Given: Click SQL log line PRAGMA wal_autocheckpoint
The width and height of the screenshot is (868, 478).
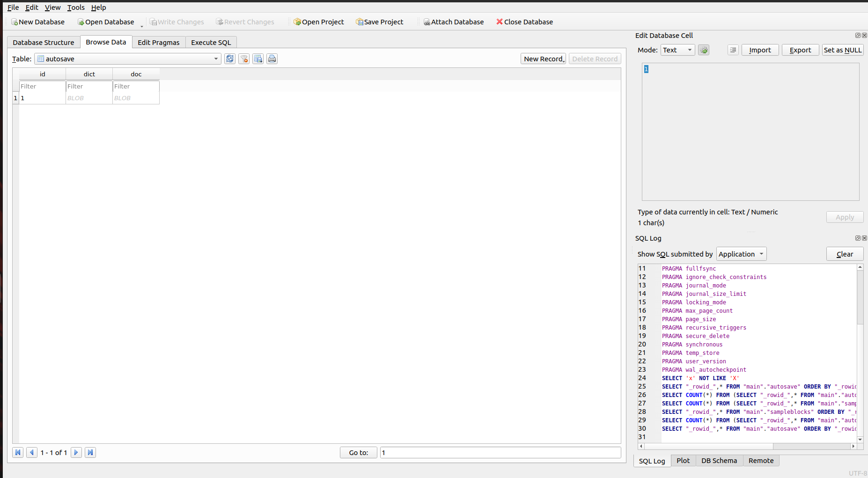Looking at the screenshot, I should (x=704, y=370).
